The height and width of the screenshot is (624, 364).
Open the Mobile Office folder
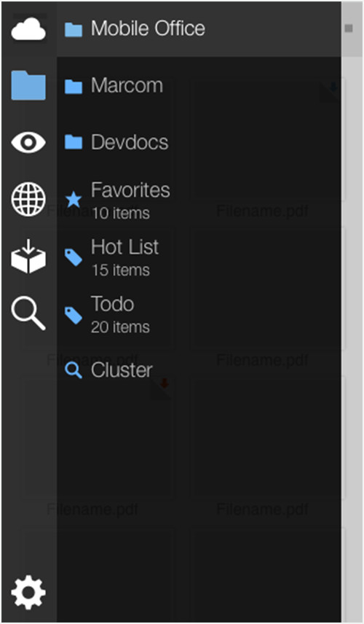[199, 28]
